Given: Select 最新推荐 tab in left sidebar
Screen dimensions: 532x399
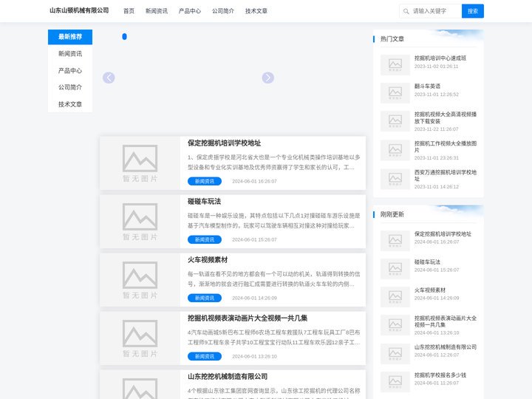Looking at the screenshot, I should coord(70,37).
